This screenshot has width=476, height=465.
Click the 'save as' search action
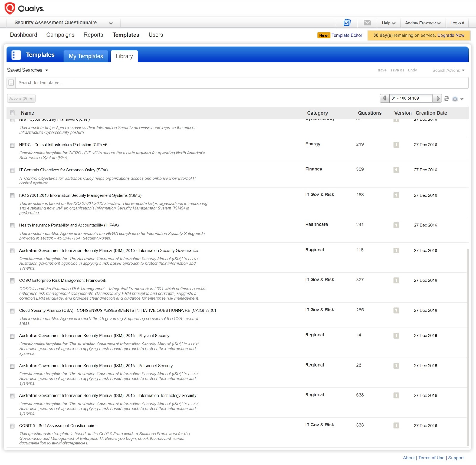coord(397,70)
